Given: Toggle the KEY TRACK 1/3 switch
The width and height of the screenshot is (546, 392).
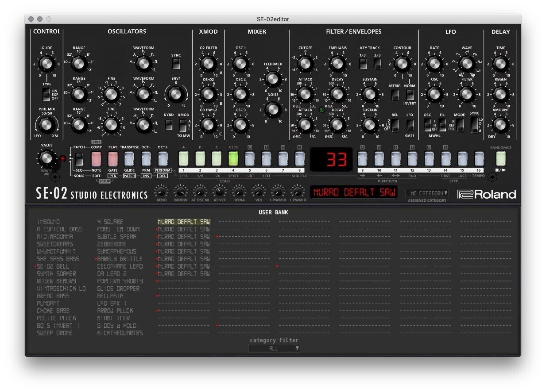Looking at the screenshot, I should (x=363, y=64).
